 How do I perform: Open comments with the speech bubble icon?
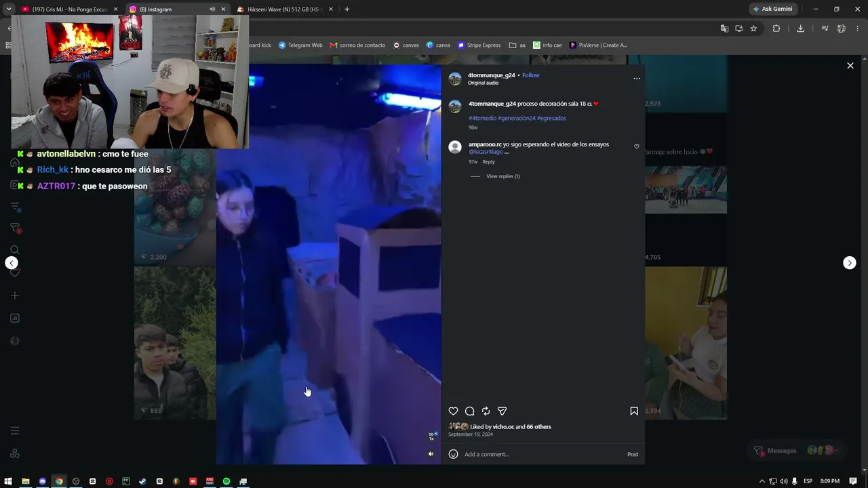pos(469,411)
